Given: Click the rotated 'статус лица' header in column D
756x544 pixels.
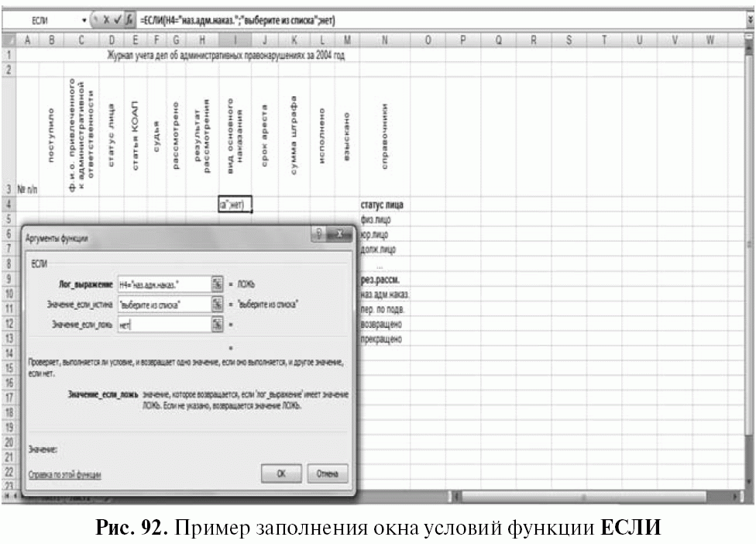Looking at the screenshot, I should coord(112,136).
